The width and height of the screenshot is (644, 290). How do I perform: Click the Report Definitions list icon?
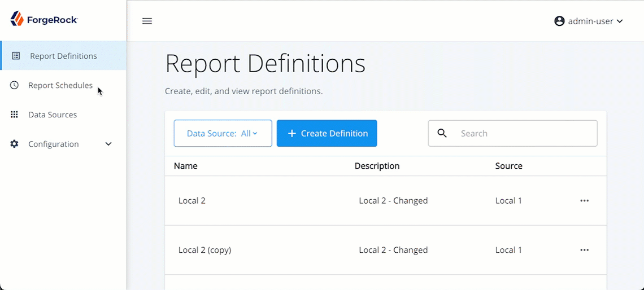click(16, 56)
